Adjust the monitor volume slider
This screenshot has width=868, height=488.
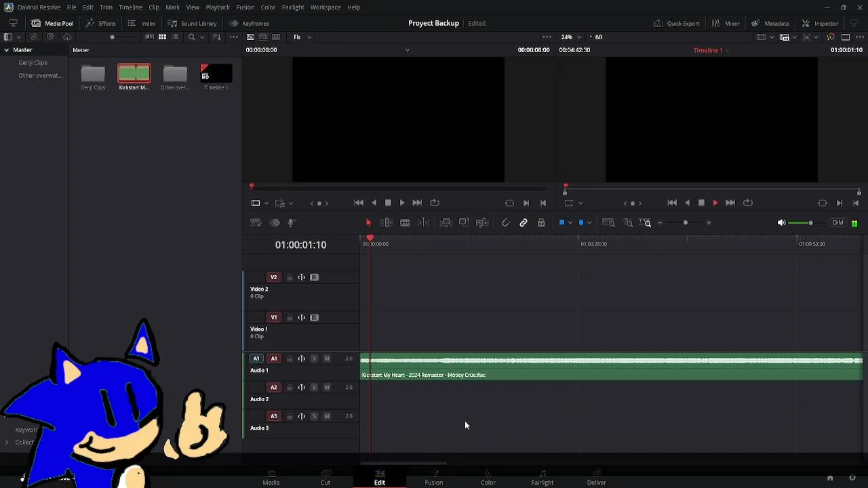(x=809, y=223)
